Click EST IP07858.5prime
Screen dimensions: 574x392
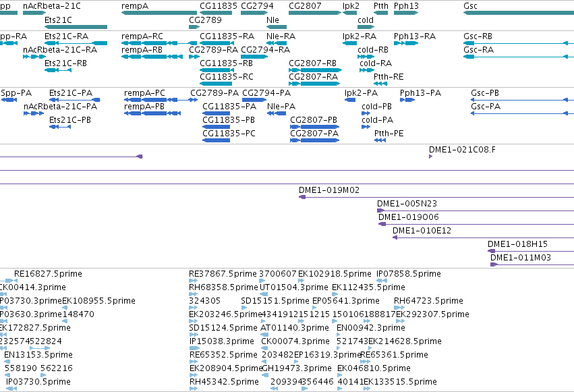tap(409, 274)
